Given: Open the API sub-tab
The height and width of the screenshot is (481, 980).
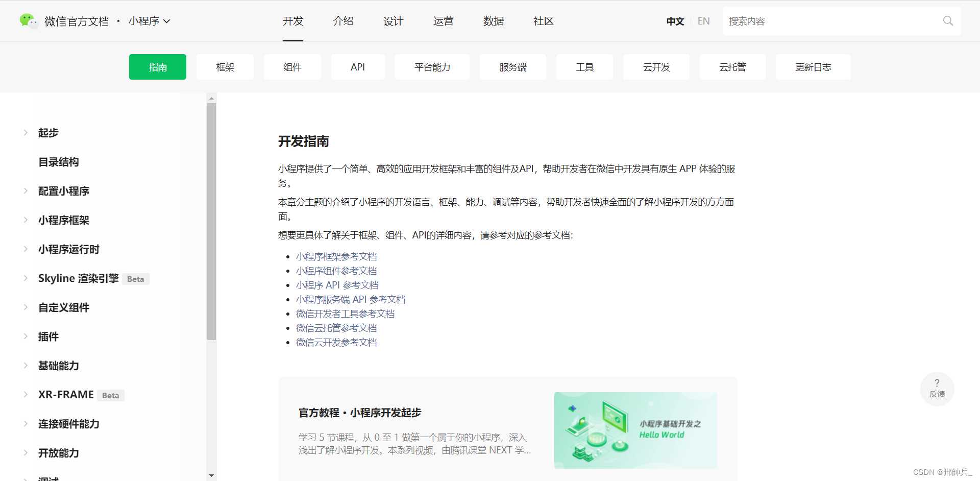Looking at the screenshot, I should [x=358, y=67].
